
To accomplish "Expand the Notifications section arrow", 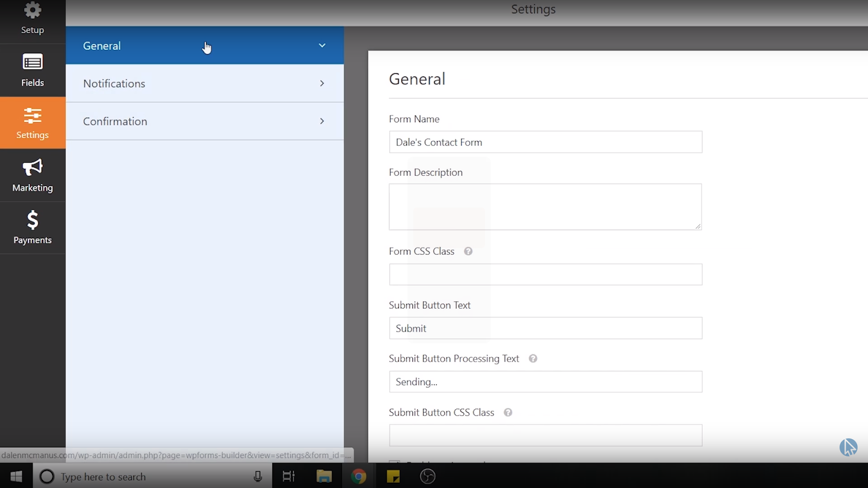I will [x=322, y=84].
